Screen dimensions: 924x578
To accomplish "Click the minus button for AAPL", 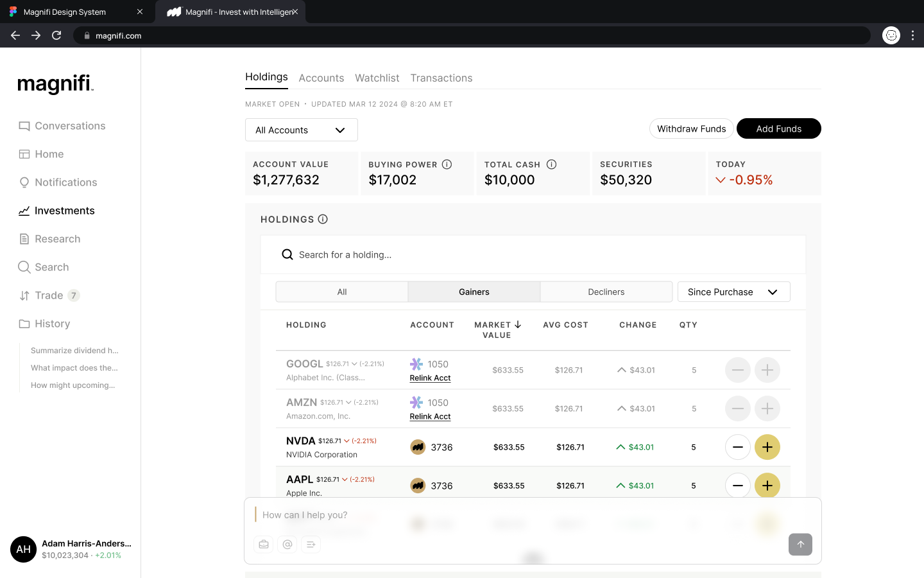I will pyautogui.click(x=738, y=486).
